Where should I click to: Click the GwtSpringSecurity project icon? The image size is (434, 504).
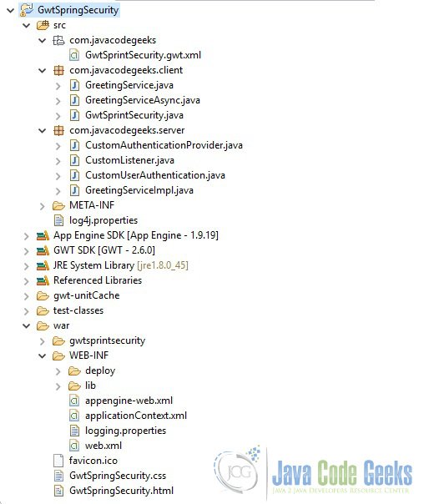click(x=27, y=10)
